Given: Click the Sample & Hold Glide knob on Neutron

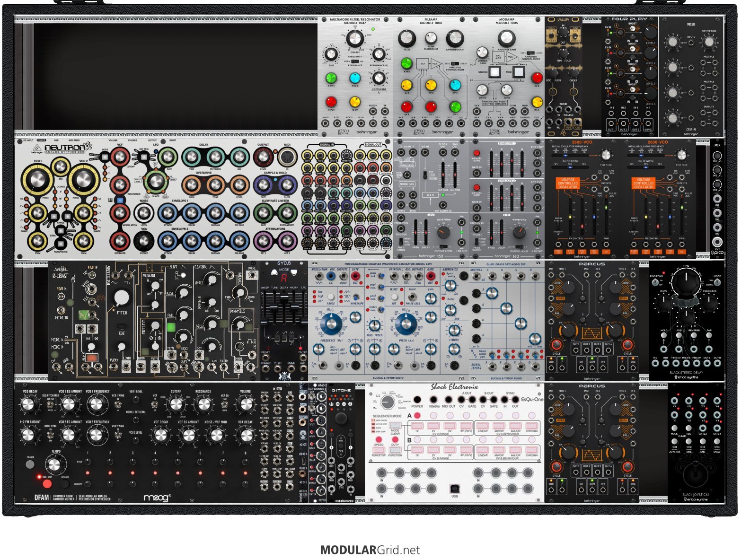Looking at the screenshot, I should pyautogui.click(x=287, y=185).
